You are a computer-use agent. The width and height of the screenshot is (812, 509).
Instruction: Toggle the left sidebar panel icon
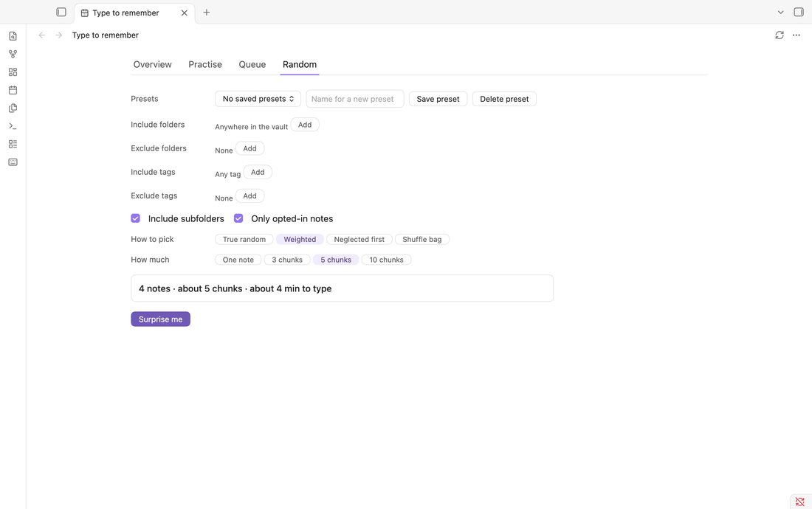coord(61,12)
